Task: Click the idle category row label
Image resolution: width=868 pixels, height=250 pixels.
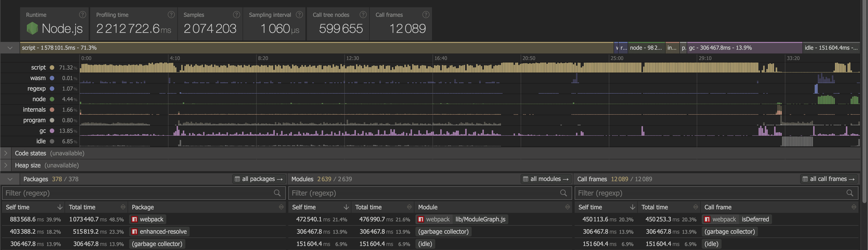Action: pyautogui.click(x=41, y=141)
